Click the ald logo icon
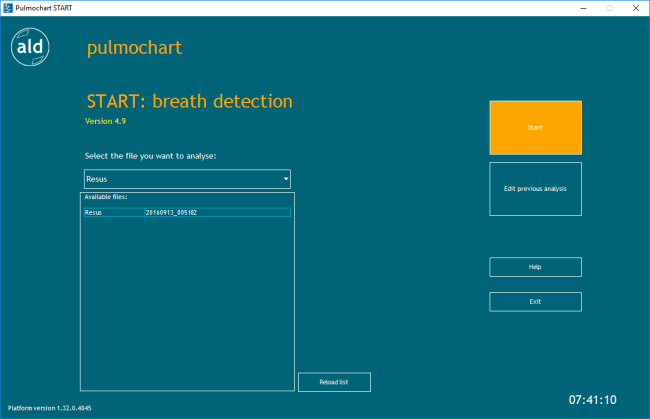650x419 pixels. (29, 48)
